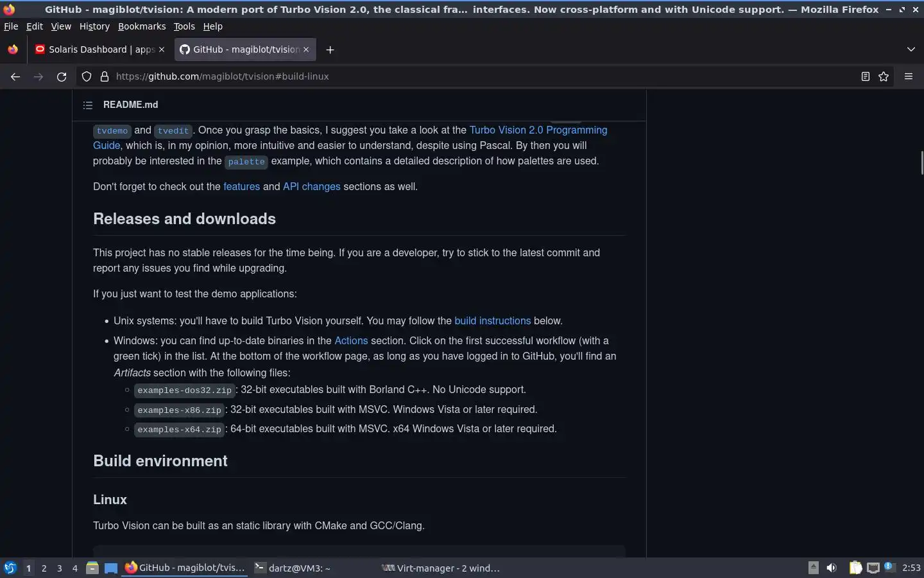The height and width of the screenshot is (578, 924).
Task: Switch to workspace 3
Action: [x=59, y=568]
